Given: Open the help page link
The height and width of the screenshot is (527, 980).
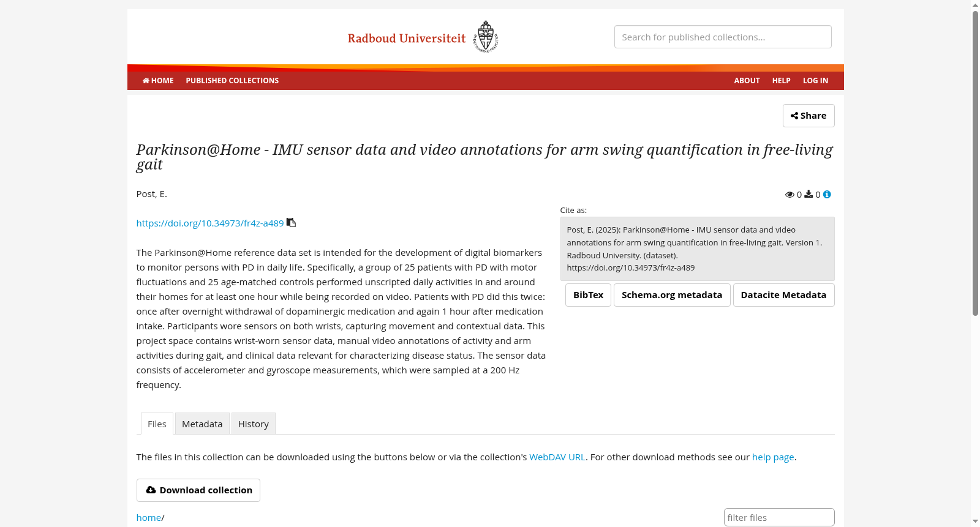Looking at the screenshot, I should tap(773, 457).
